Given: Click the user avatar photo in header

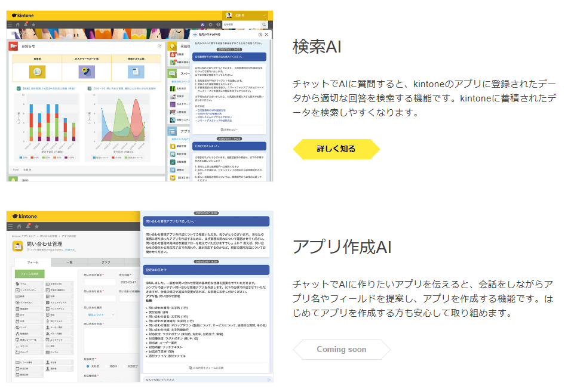Looking at the screenshot, I should coord(229,16).
